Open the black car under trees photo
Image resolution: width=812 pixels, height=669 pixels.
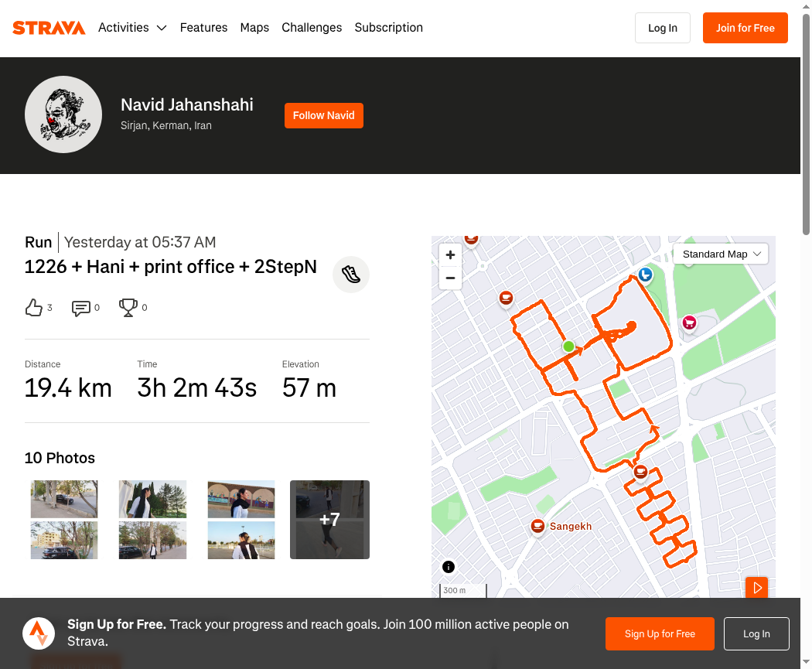tap(63, 540)
